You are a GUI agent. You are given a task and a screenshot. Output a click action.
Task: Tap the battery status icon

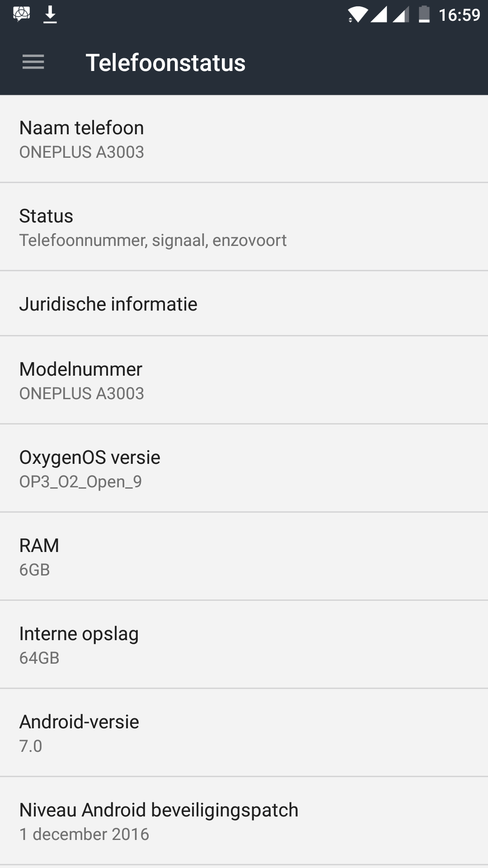click(424, 15)
